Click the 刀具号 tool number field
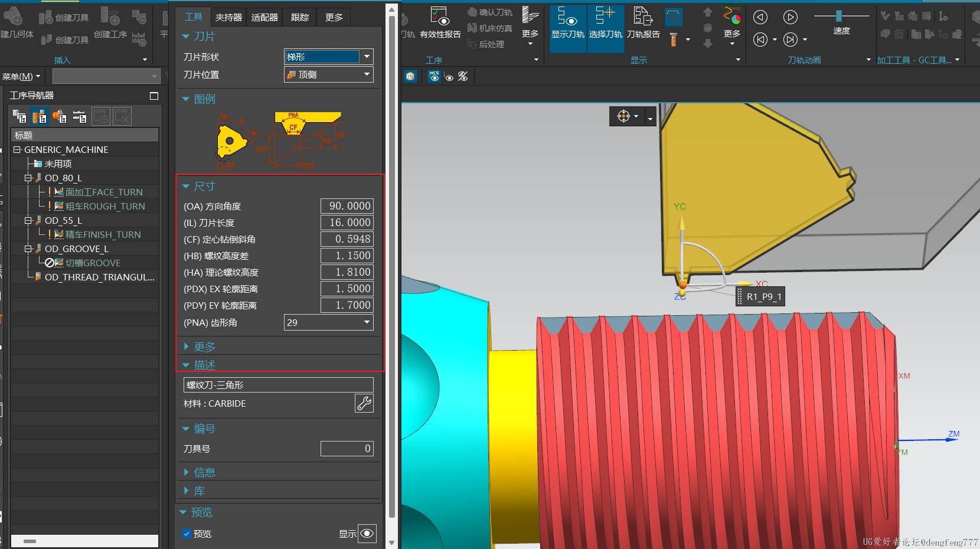This screenshot has height=549, width=980. point(347,449)
